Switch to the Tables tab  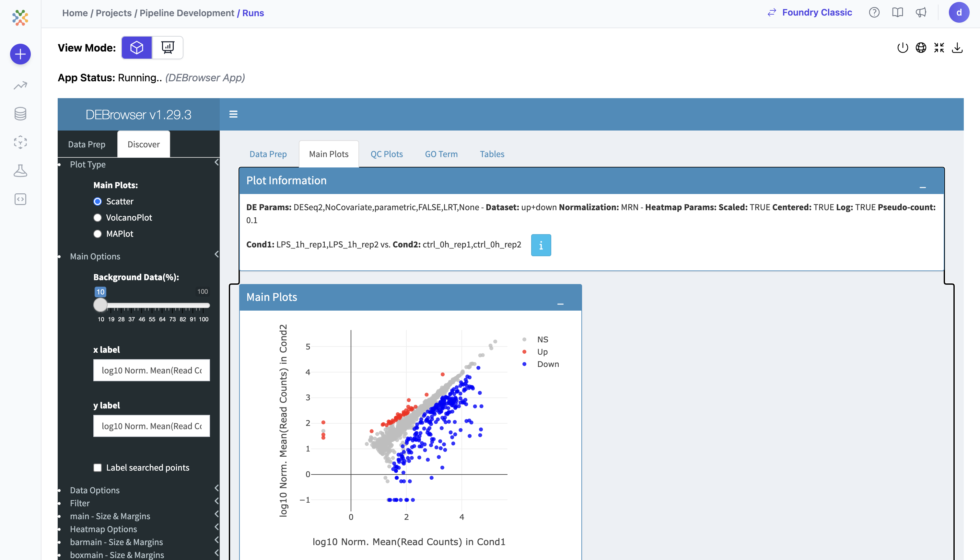[492, 154]
